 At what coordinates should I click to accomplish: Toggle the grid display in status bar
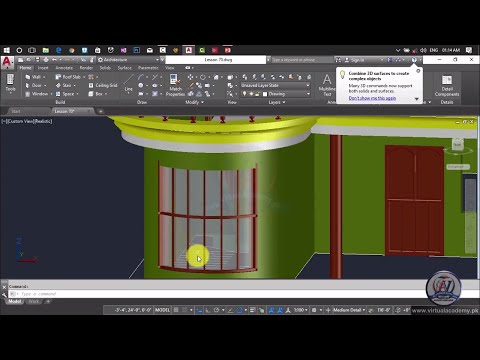(x=176, y=310)
